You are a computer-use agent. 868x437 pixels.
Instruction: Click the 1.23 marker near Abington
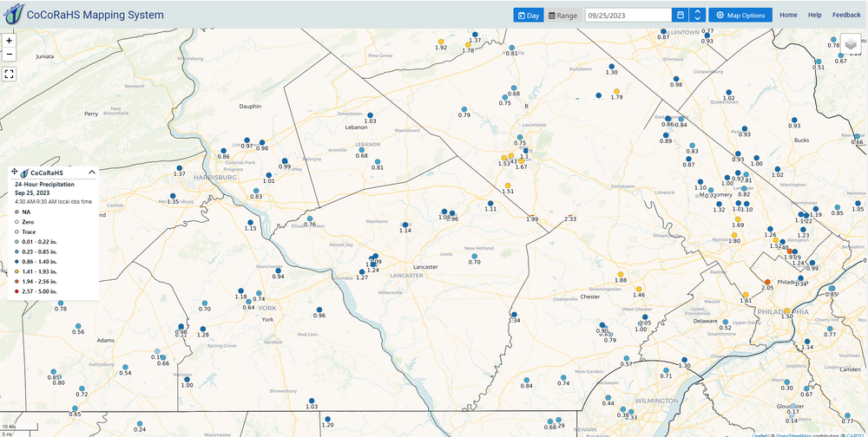(803, 229)
